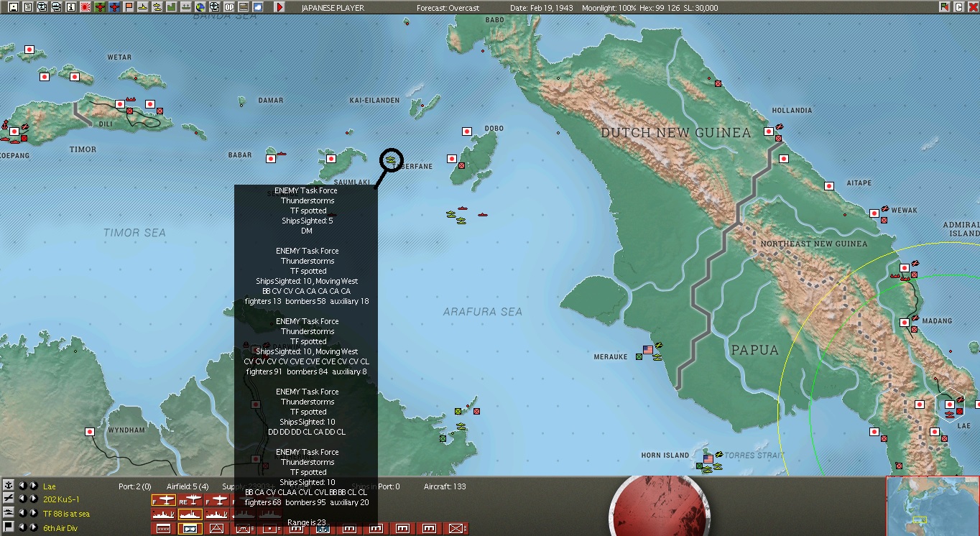Select the highlighted armor unit symbol button

point(190,529)
